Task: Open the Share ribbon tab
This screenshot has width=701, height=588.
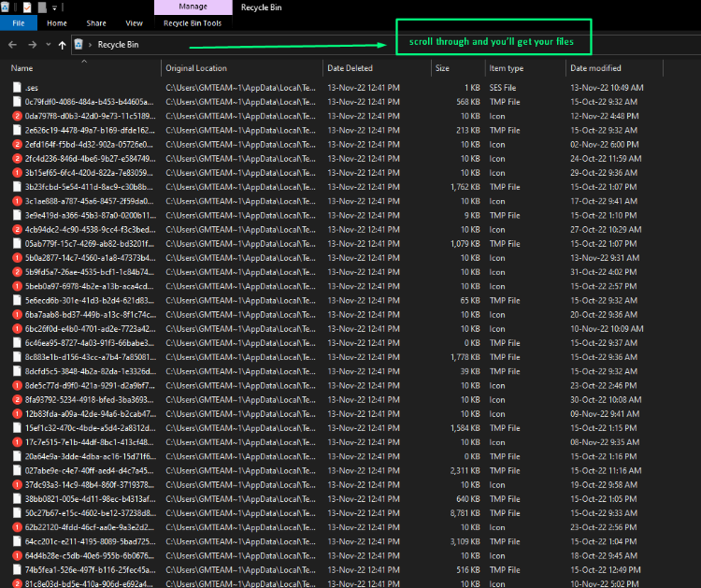Action: pyautogui.click(x=96, y=23)
